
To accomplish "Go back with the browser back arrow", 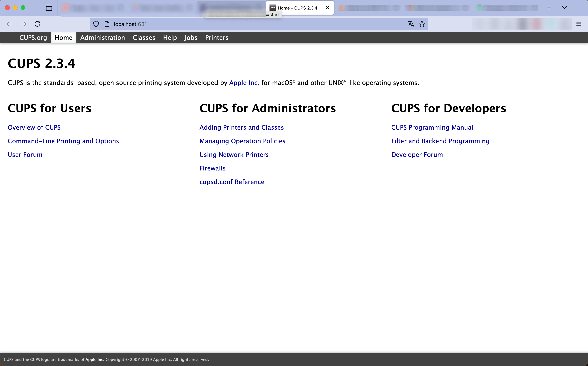I will click(x=9, y=24).
